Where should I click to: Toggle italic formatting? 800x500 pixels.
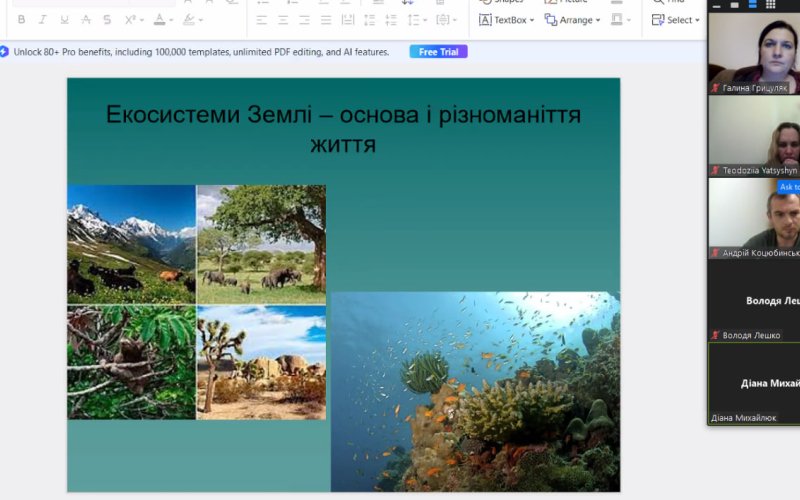(42, 20)
